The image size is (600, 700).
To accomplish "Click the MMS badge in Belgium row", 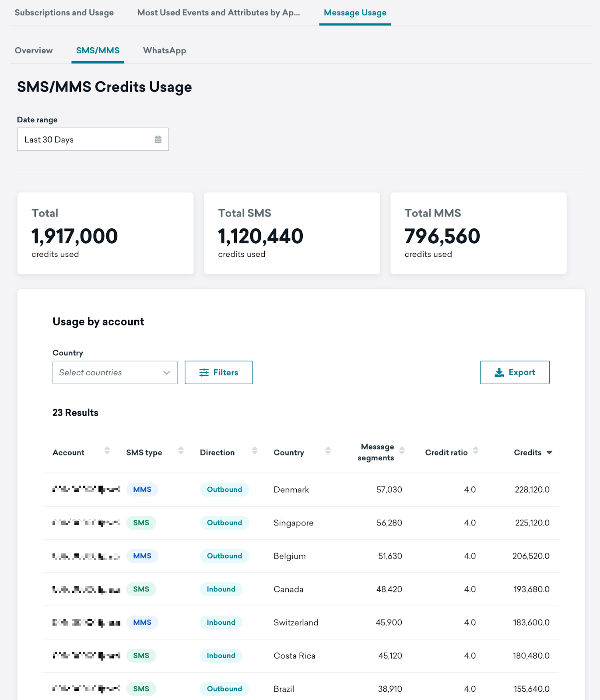I will click(142, 556).
